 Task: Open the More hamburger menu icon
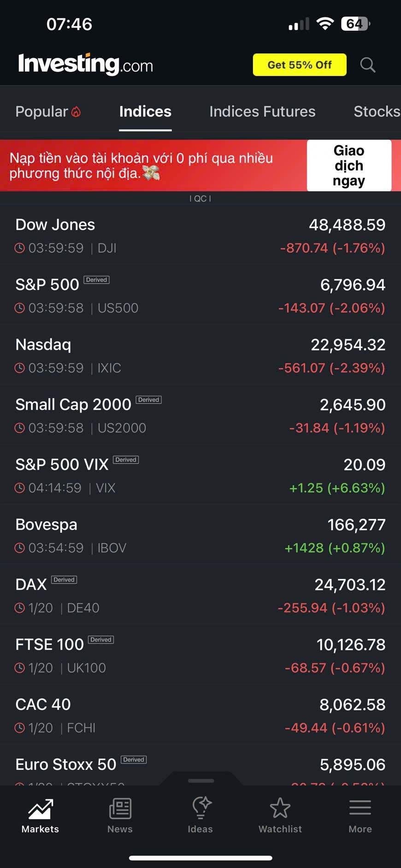[x=360, y=809]
